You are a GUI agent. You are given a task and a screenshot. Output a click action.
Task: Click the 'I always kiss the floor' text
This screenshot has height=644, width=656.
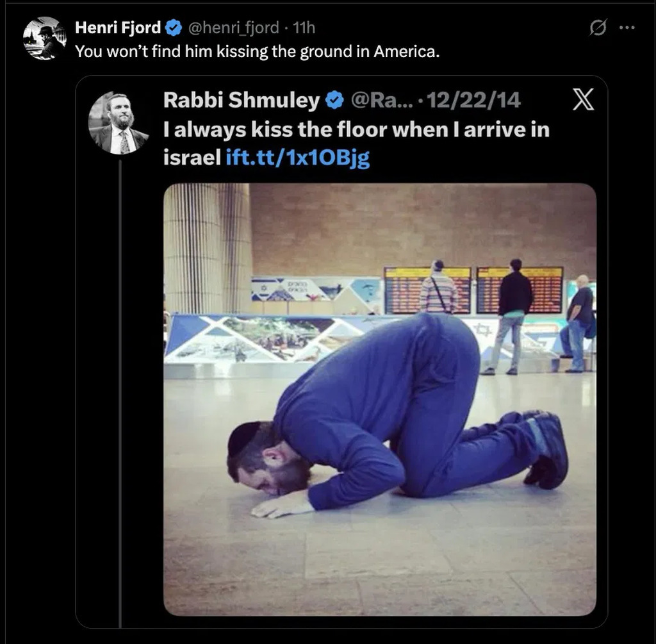click(x=356, y=129)
